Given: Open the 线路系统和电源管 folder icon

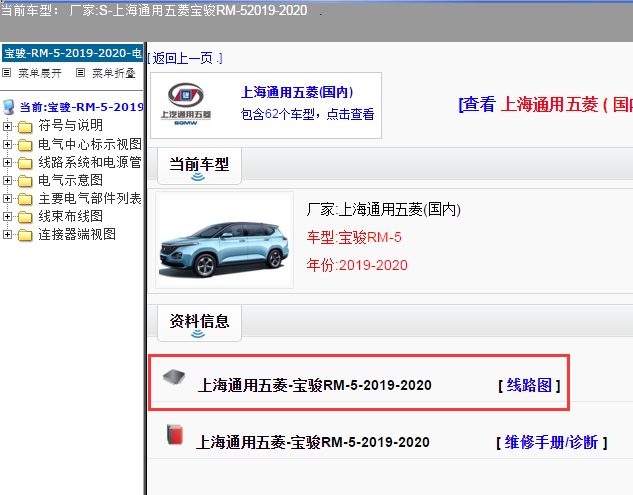Looking at the screenshot, I should point(25,163).
